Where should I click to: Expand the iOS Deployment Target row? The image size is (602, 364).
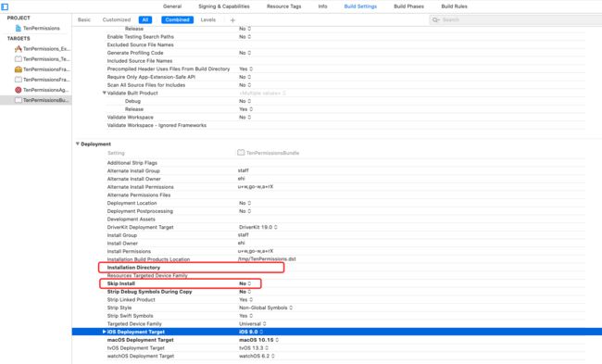tap(104, 332)
